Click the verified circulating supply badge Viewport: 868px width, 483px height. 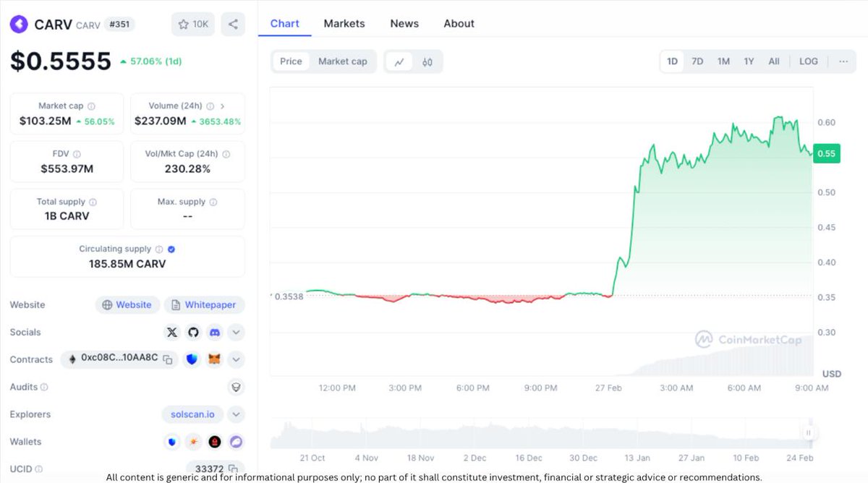click(171, 249)
